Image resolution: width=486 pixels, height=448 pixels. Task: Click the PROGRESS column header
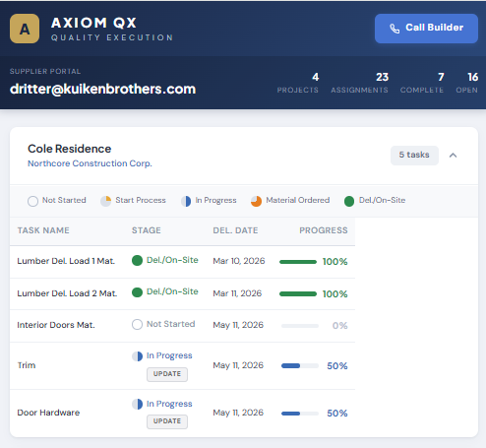(324, 230)
